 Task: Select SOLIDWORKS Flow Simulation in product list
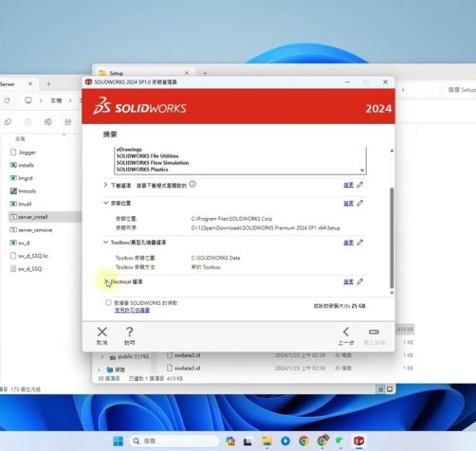[x=153, y=163]
